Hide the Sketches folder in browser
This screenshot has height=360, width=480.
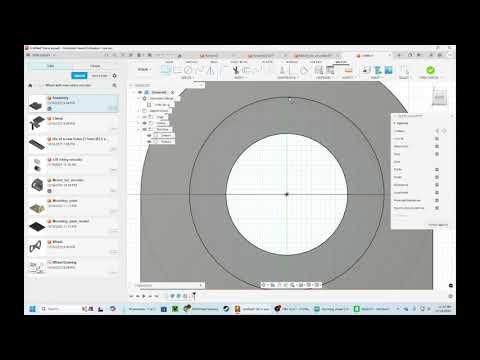tap(145, 129)
